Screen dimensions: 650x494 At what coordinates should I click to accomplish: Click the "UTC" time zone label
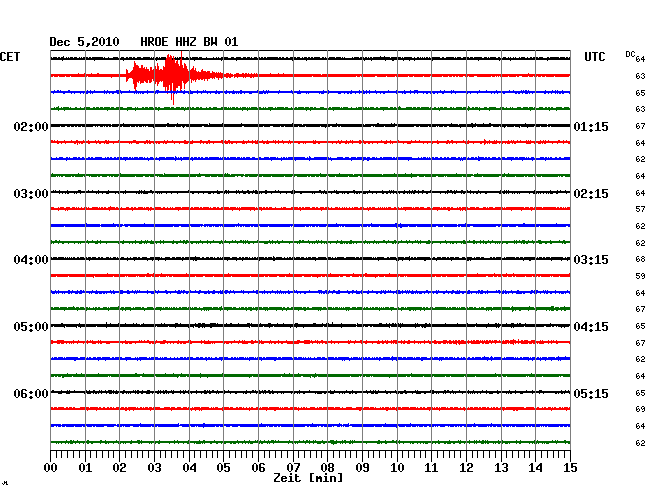[595, 57]
